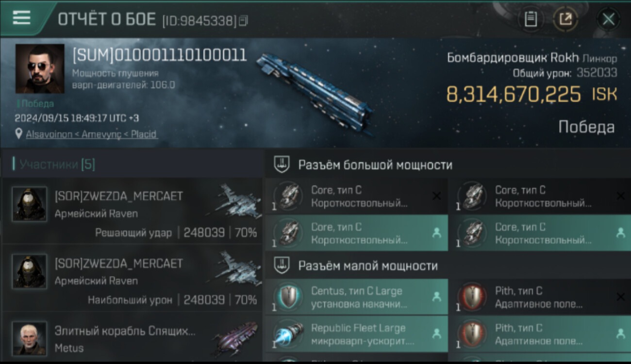This screenshot has width=631, height=364.
Task: Select Republic Fleet Large микроварп module
Action: (356, 334)
